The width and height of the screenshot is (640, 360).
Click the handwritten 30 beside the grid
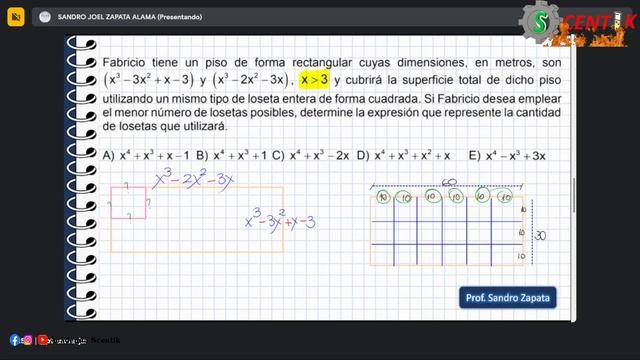coord(540,236)
